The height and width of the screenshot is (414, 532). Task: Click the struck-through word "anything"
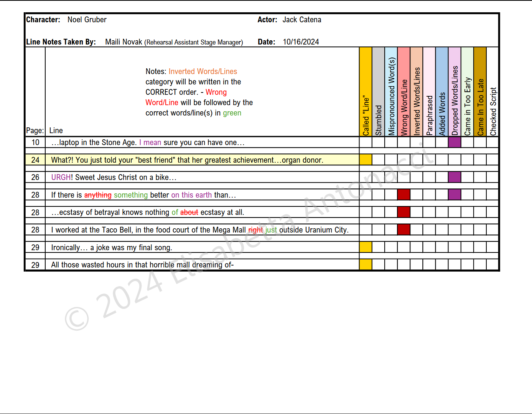point(98,195)
